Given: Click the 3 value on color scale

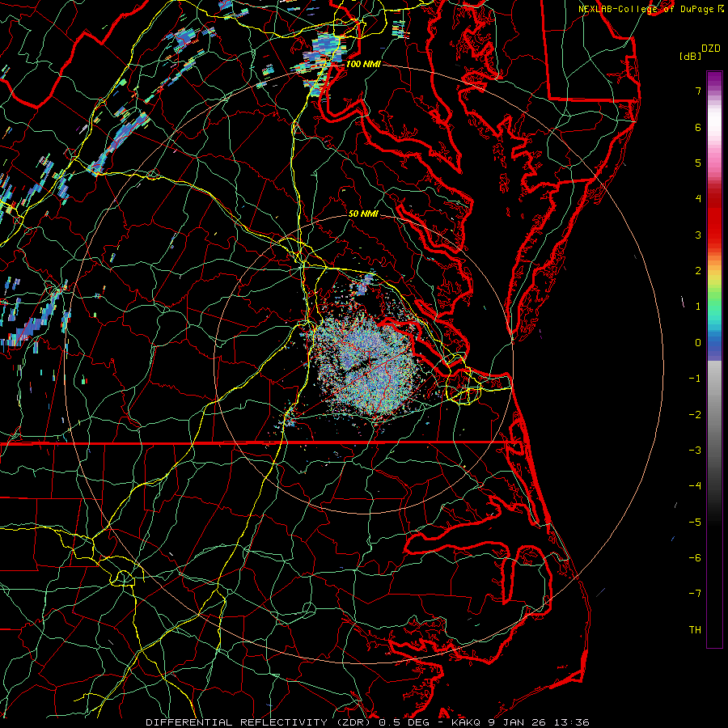Looking at the screenshot, I should [698, 235].
